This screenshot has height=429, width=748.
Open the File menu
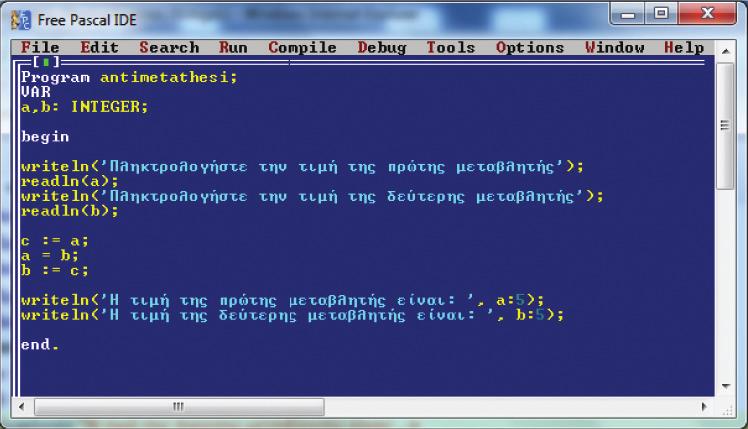(x=40, y=47)
